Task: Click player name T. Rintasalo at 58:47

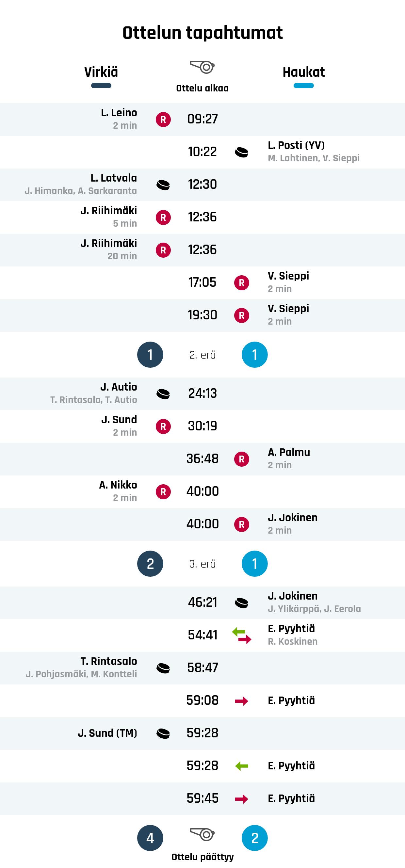Action: (x=109, y=661)
